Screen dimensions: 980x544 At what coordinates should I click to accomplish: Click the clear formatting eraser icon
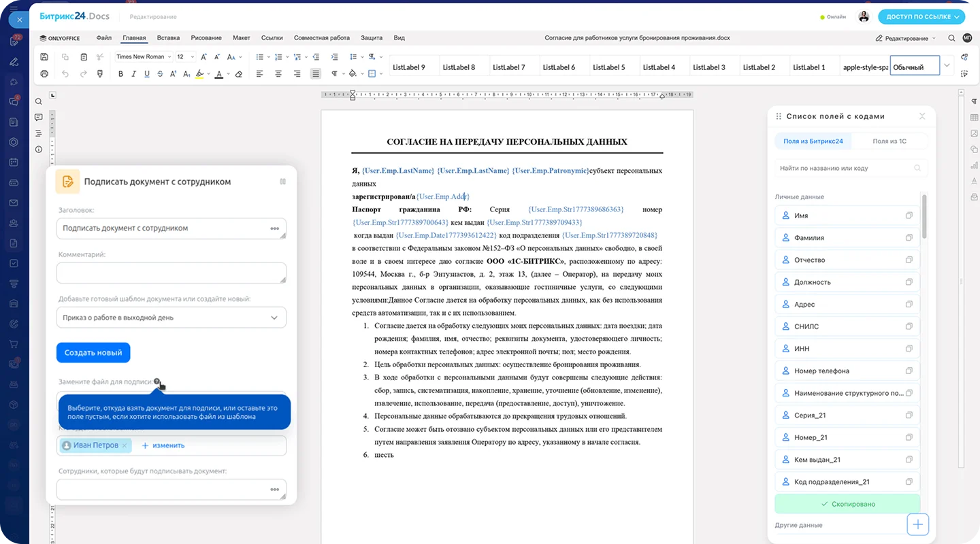238,73
